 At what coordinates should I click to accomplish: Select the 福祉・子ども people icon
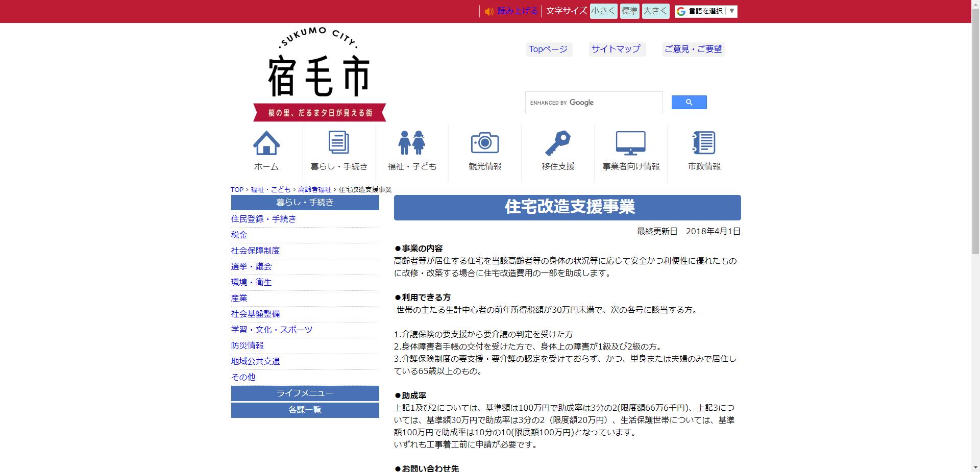[412, 151]
